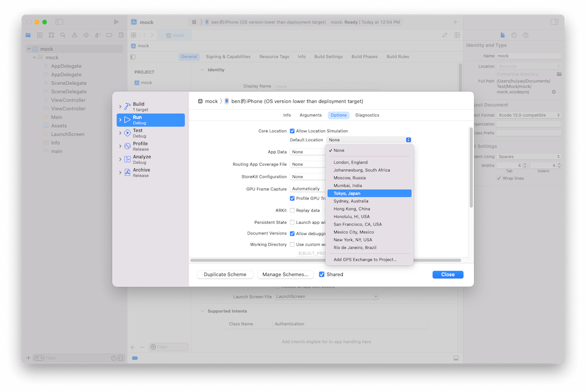586x392 pixels.
Task: Click the blue Close button
Action: 448,274
